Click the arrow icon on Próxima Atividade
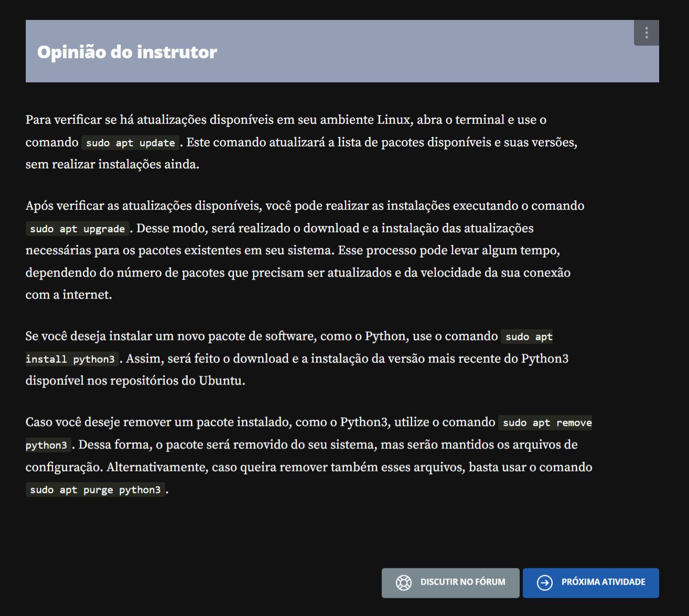 coord(545,582)
